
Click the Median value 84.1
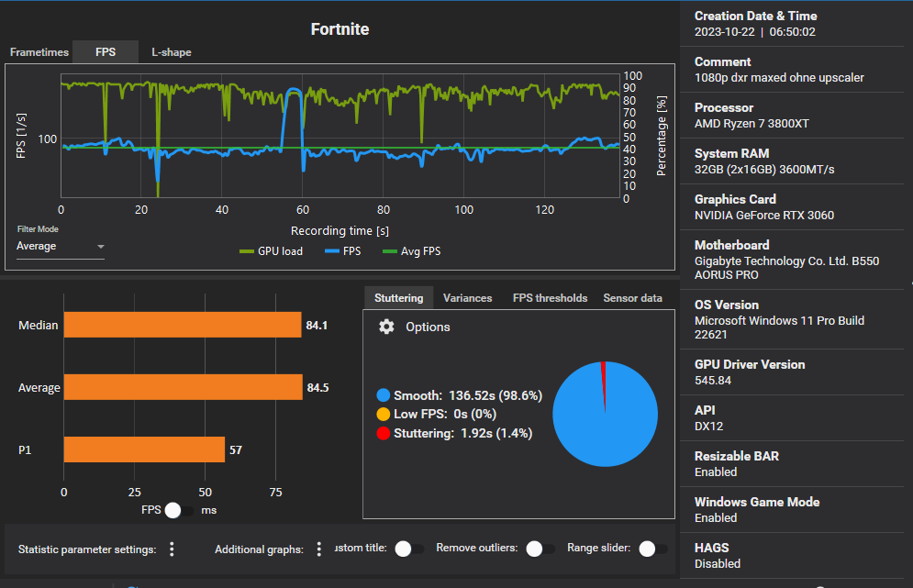pos(317,325)
